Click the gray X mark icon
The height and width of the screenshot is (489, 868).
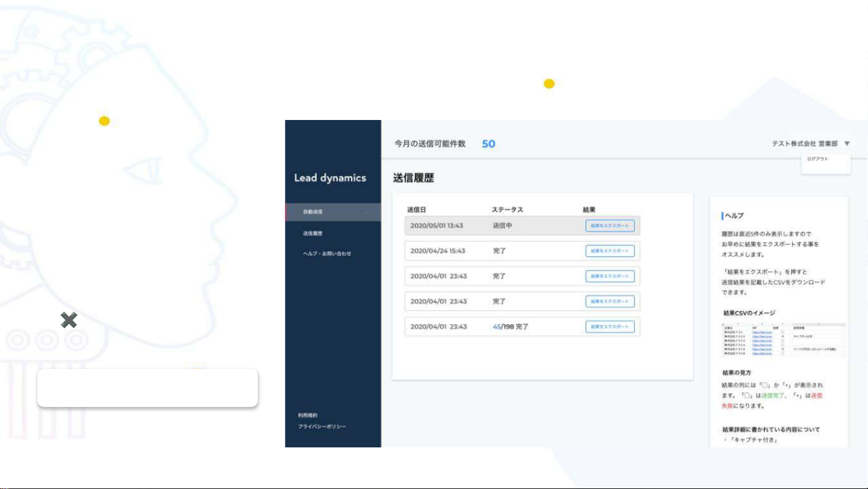click(x=69, y=321)
